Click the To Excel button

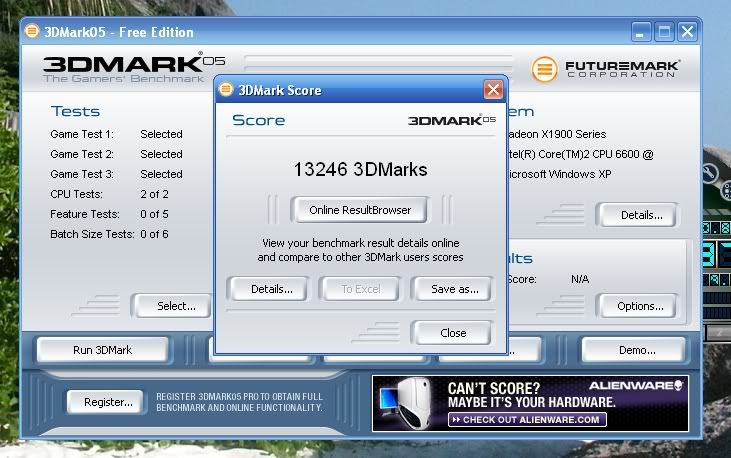pos(360,289)
